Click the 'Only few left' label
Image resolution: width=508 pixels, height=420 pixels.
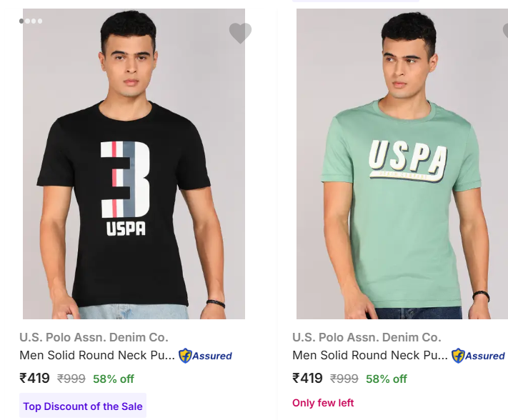click(x=323, y=403)
